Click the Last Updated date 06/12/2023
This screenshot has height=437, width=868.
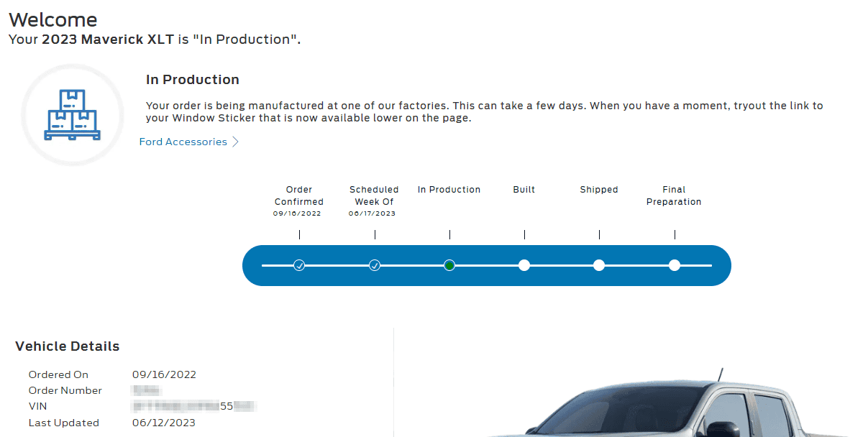[x=164, y=423]
